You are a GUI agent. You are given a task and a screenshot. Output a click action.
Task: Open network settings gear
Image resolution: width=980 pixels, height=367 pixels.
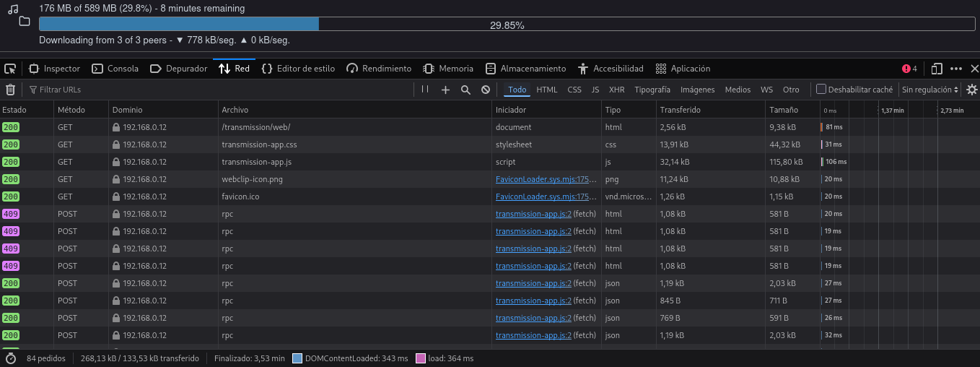tap(971, 90)
